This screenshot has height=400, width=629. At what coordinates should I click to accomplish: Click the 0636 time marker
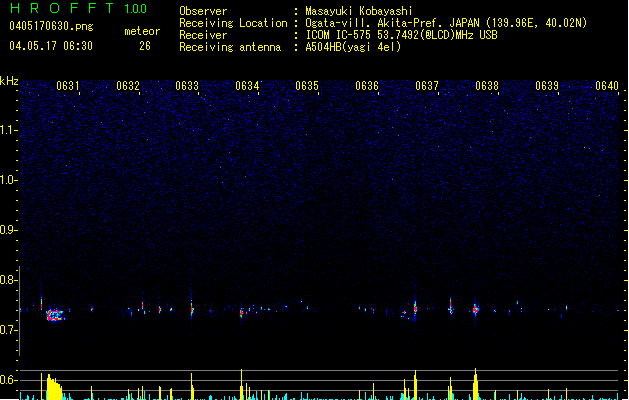tap(367, 86)
